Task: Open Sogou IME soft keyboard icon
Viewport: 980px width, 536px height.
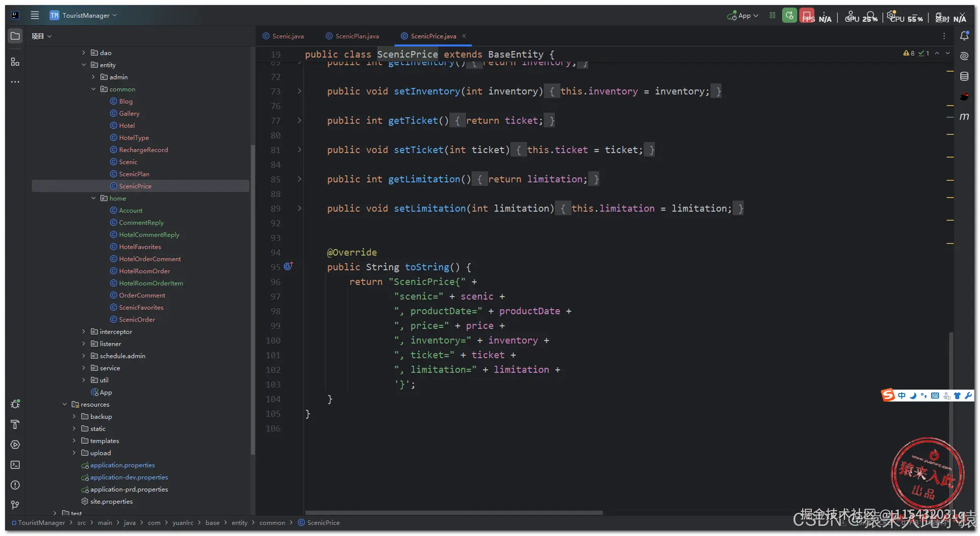Action: tap(935, 396)
